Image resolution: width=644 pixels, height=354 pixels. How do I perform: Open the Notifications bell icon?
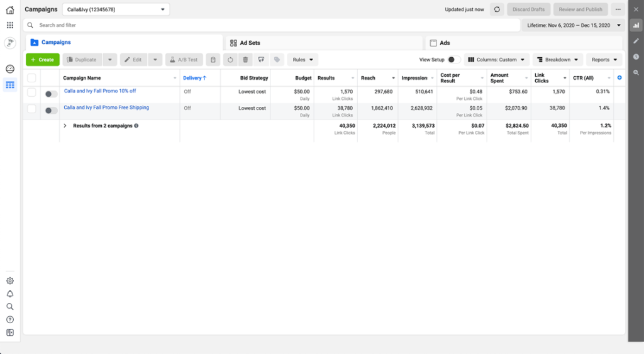(10, 294)
